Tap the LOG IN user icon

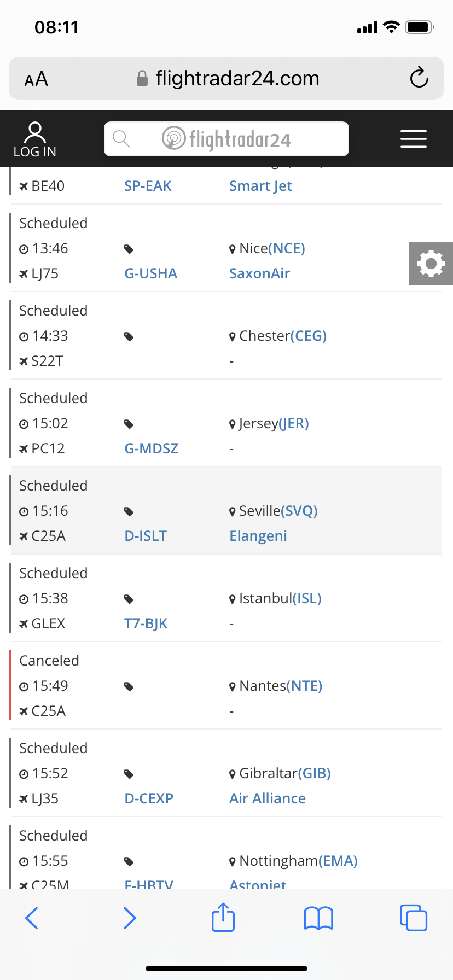tap(35, 139)
